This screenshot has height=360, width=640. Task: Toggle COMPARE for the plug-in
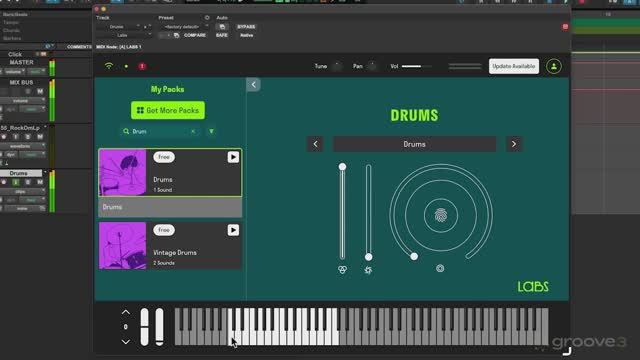click(195, 36)
